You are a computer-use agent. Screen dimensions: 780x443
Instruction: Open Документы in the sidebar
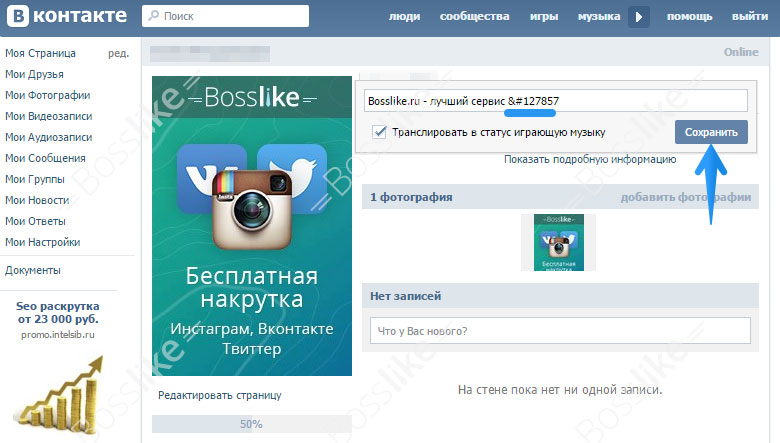pyautogui.click(x=33, y=270)
